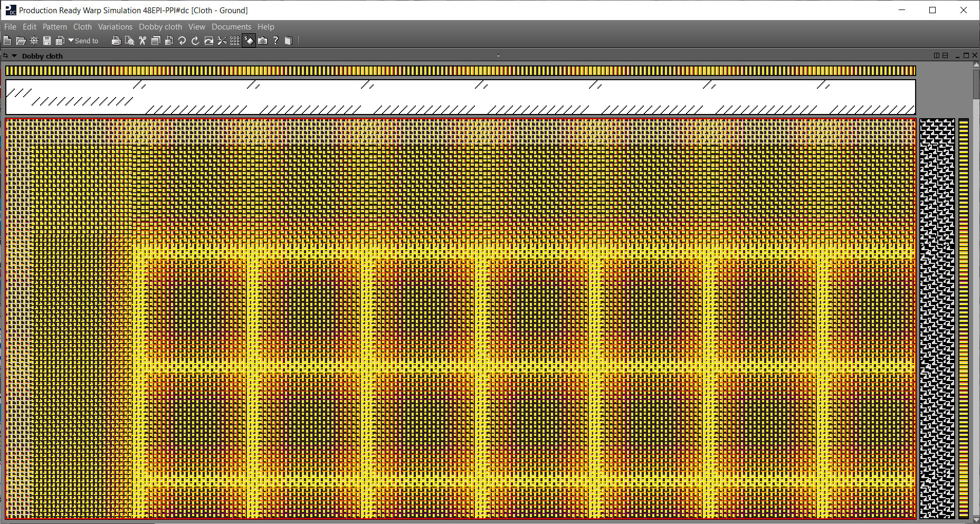This screenshot has width=980, height=524.
Task: Click the save-as documents icon
Action: click(x=60, y=41)
